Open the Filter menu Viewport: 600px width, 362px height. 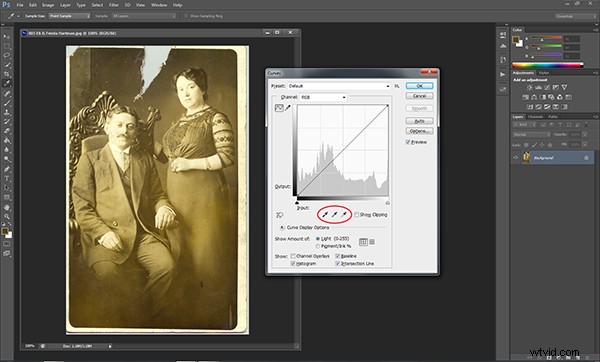pos(114,5)
